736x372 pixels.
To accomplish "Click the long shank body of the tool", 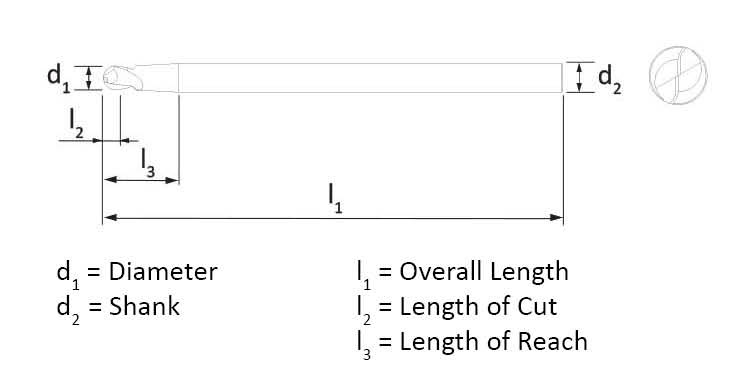I will (x=370, y=78).
